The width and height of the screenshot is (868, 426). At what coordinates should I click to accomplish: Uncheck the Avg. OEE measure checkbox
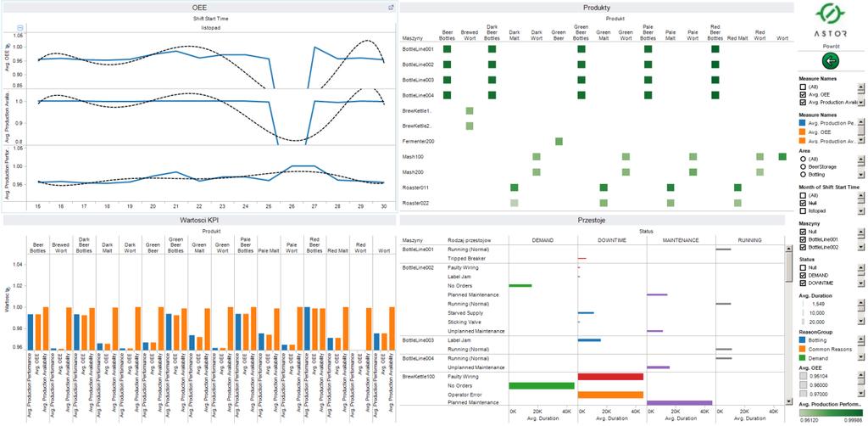803,95
